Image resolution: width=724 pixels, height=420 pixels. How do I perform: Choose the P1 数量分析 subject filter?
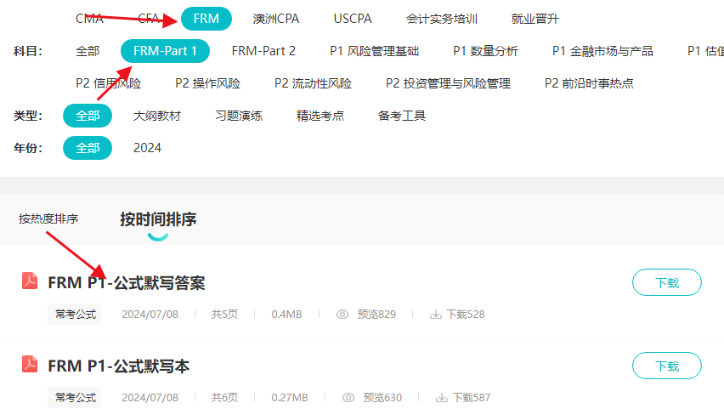point(486,50)
